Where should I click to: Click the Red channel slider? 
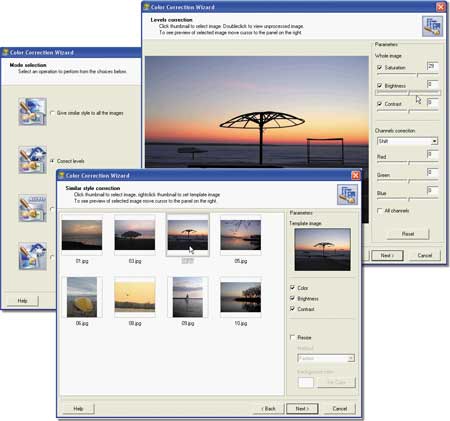tap(407, 163)
